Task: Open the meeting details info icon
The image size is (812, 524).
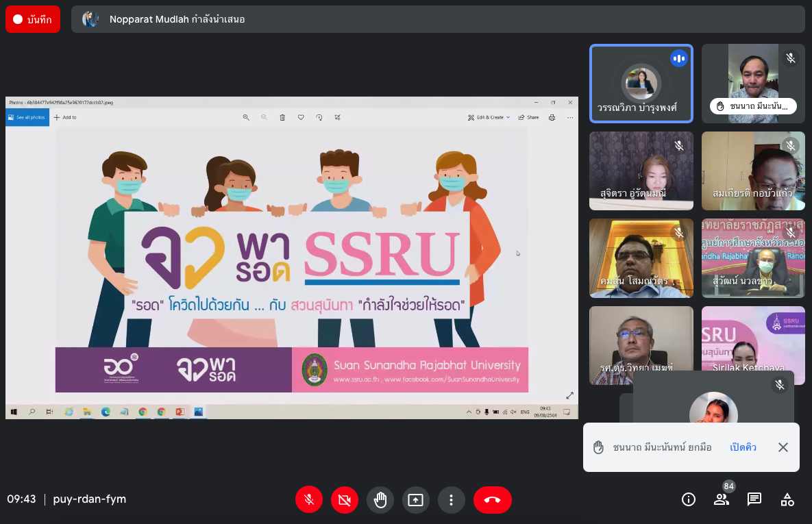Action: coord(689,499)
